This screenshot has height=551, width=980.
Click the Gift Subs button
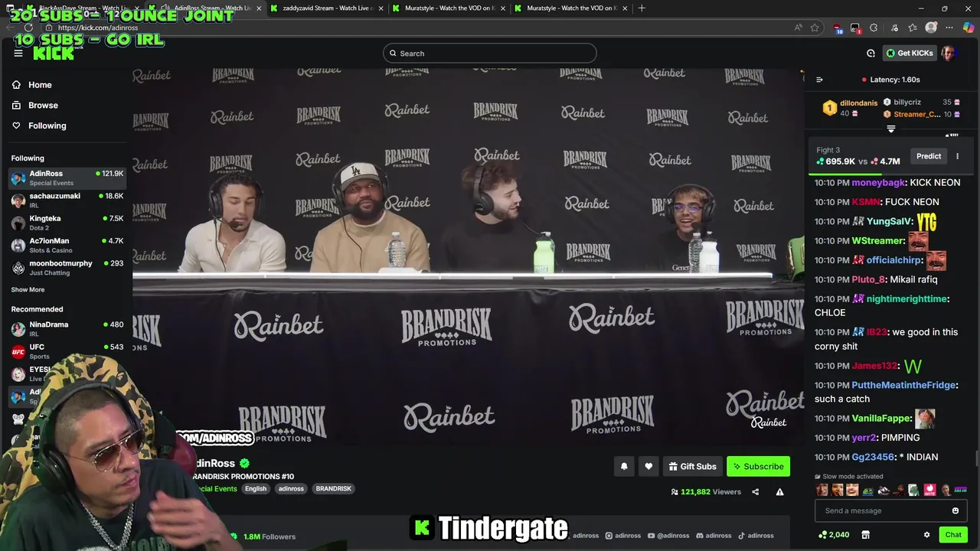pos(692,466)
